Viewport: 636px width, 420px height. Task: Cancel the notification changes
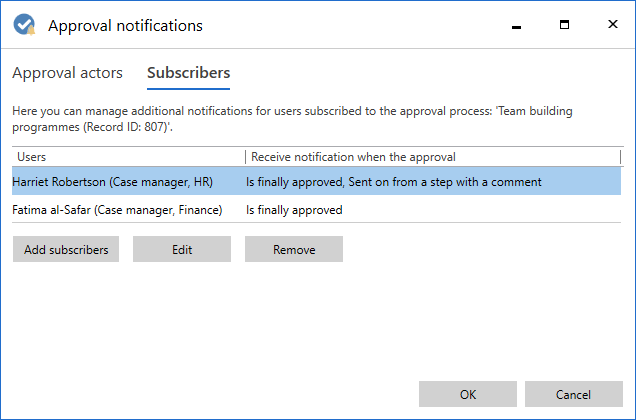click(x=573, y=394)
